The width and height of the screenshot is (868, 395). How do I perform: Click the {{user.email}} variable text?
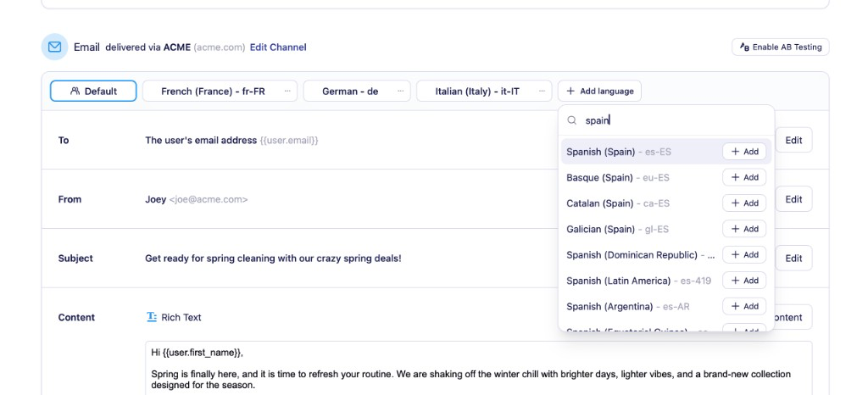click(289, 141)
